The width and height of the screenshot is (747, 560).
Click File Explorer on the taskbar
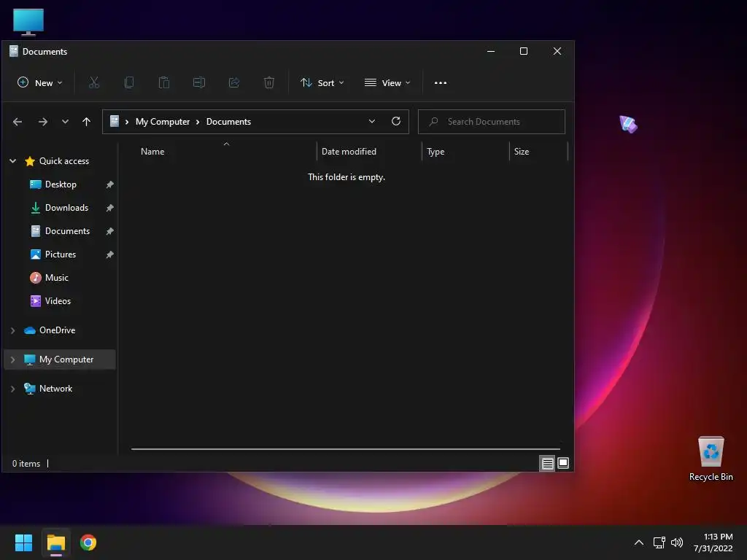point(55,542)
